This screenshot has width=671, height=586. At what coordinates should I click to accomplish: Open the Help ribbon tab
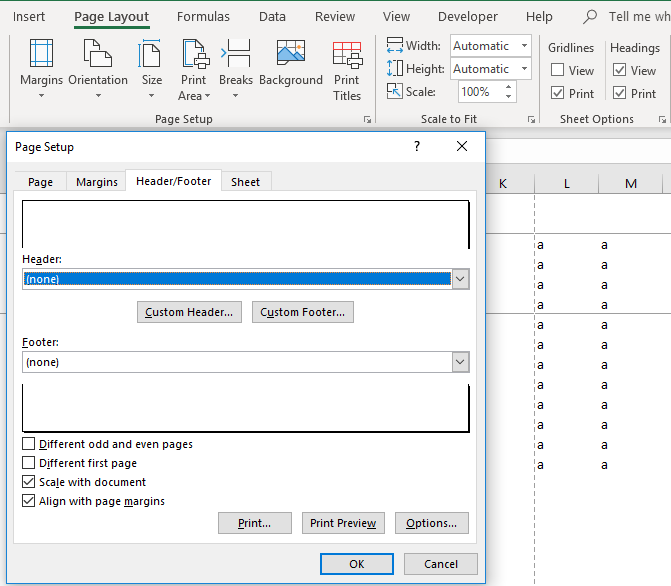pyautogui.click(x=539, y=17)
